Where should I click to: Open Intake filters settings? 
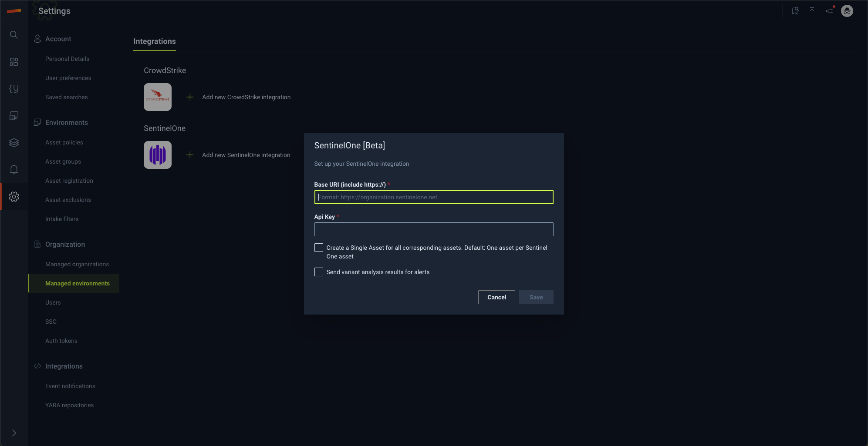pos(62,219)
